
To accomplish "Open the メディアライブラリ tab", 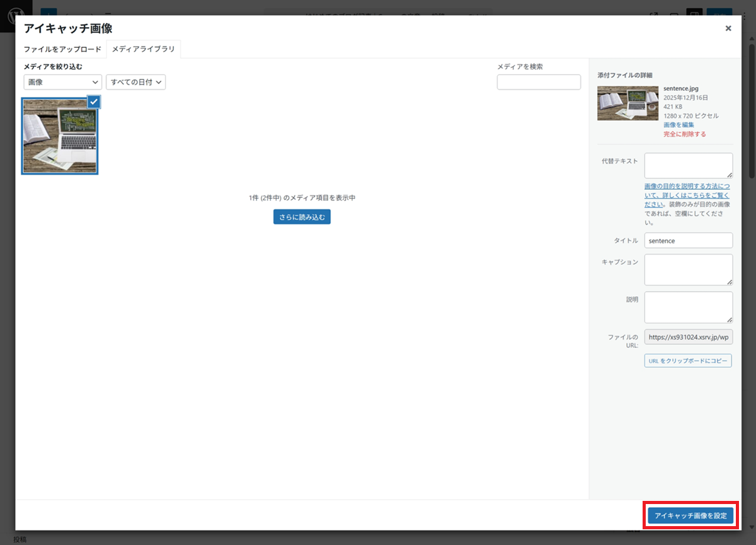I will (143, 49).
